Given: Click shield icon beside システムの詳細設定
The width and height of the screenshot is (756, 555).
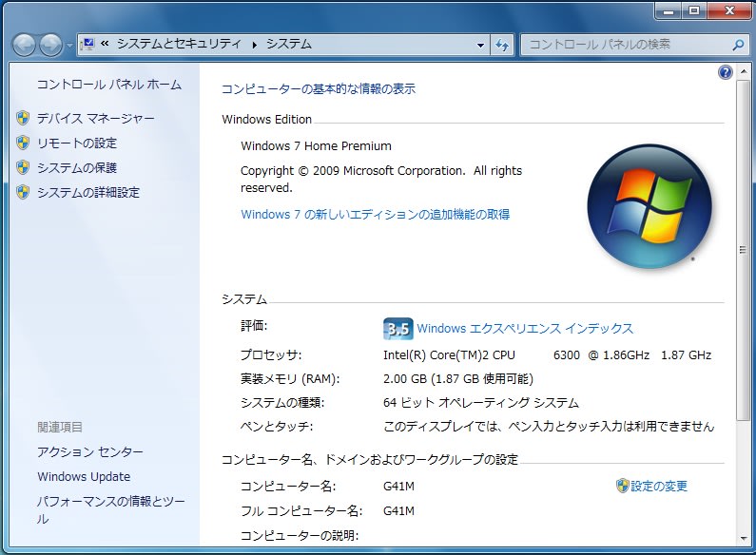Looking at the screenshot, I should (x=23, y=192).
